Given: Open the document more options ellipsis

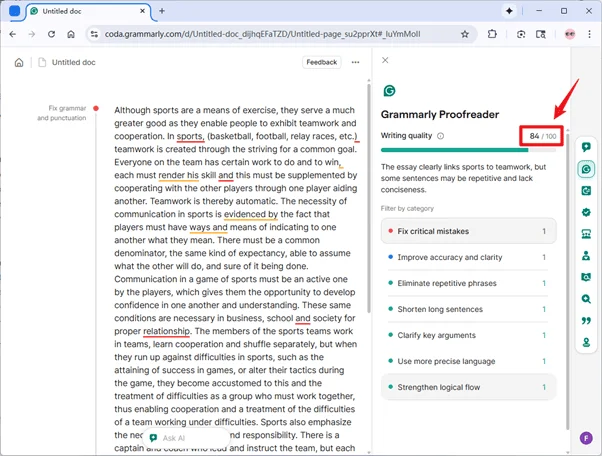Looking at the screenshot, I should tap(356, 62).
